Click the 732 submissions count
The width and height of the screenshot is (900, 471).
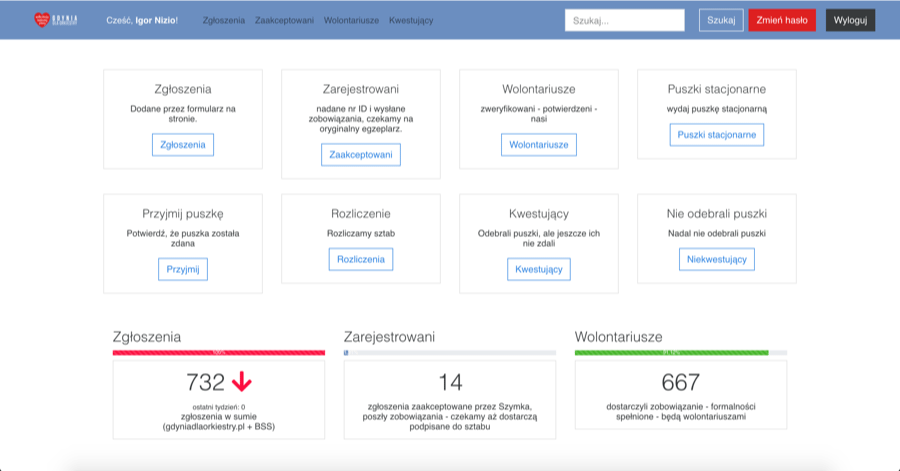205,382
